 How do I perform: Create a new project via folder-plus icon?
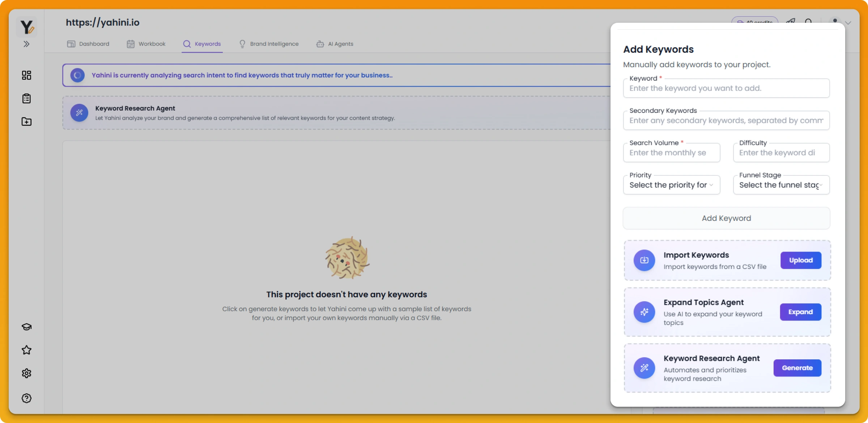point(26,122)
